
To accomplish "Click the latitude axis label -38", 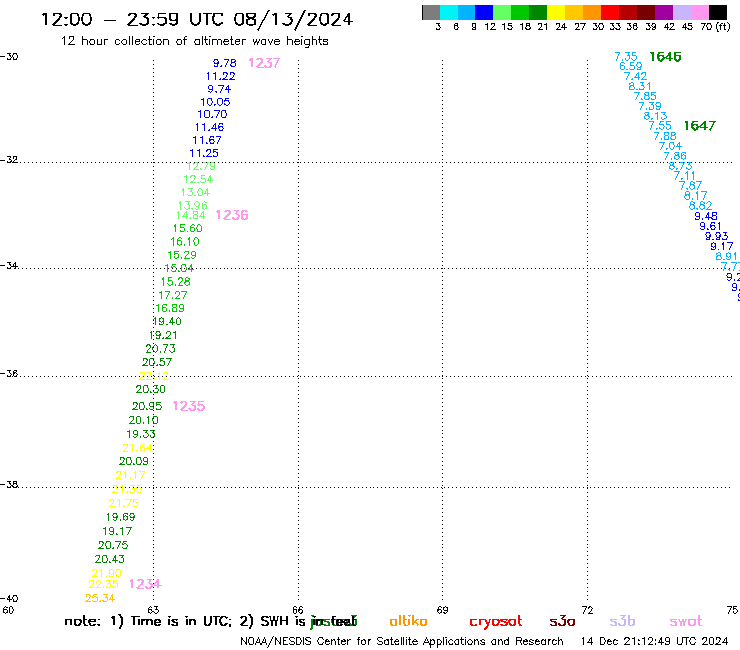I will (x=9, y=484).
